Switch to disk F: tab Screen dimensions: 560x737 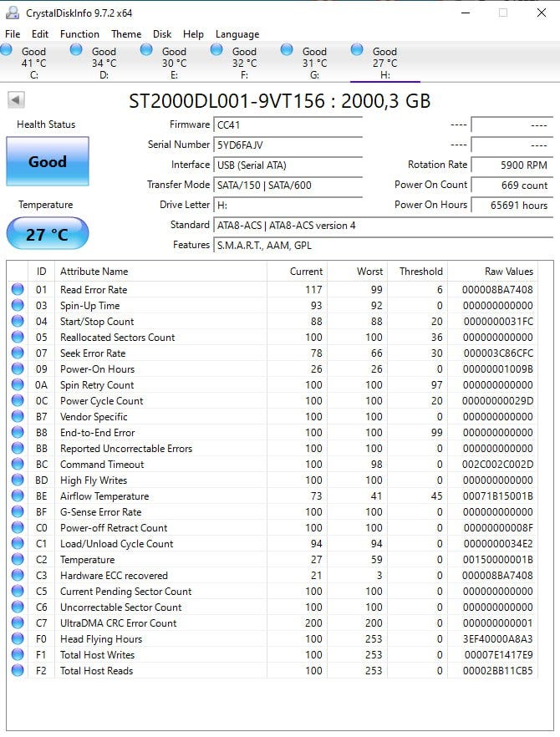coord(245,63)
